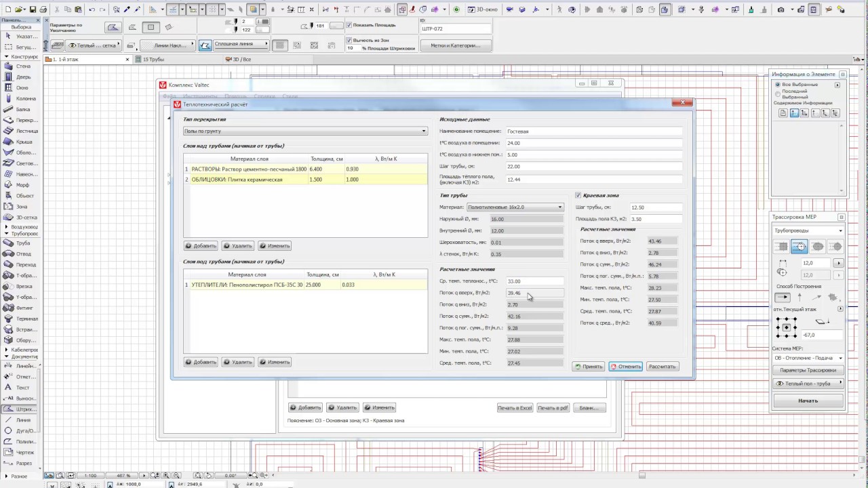Click Принять button
868x488 pixels.
(x=588, y=367)
